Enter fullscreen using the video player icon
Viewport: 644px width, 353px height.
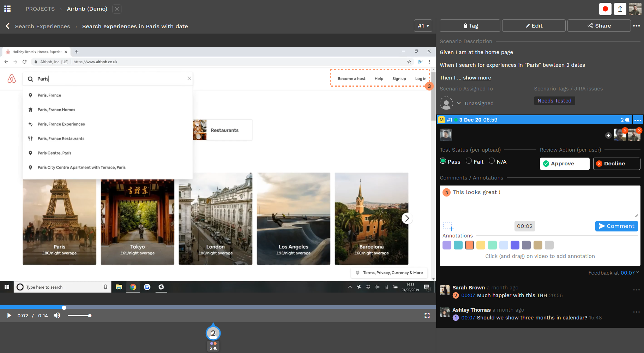click(x=427, y=315)
